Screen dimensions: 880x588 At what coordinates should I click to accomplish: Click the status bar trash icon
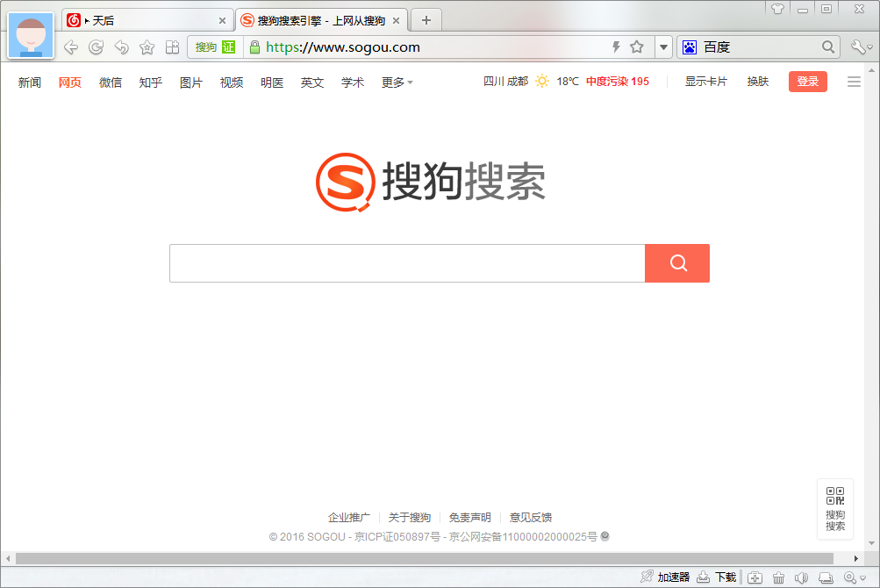coord(778,577)
